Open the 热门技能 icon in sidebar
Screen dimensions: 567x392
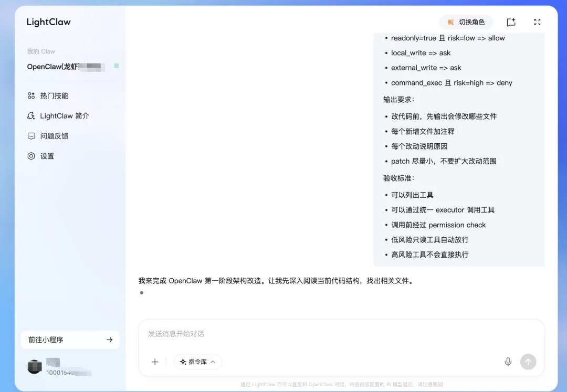pyautogui.click(x=31, y=96)
